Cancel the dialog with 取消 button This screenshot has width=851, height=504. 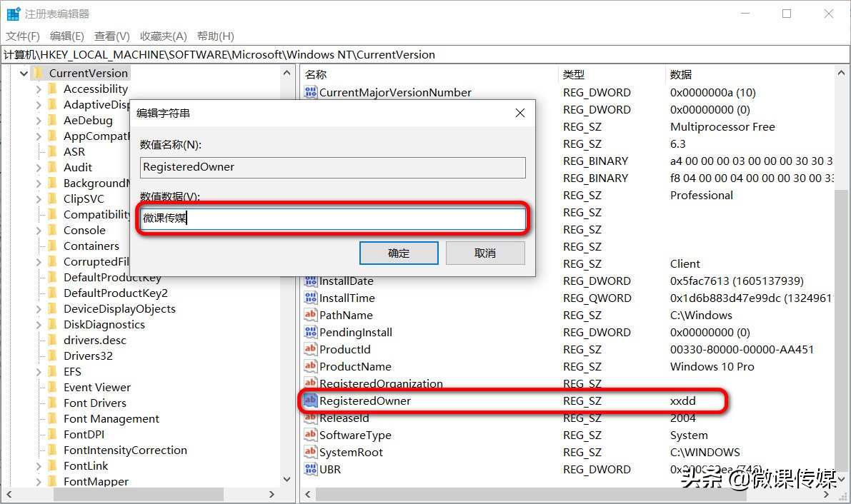point(485,253)
